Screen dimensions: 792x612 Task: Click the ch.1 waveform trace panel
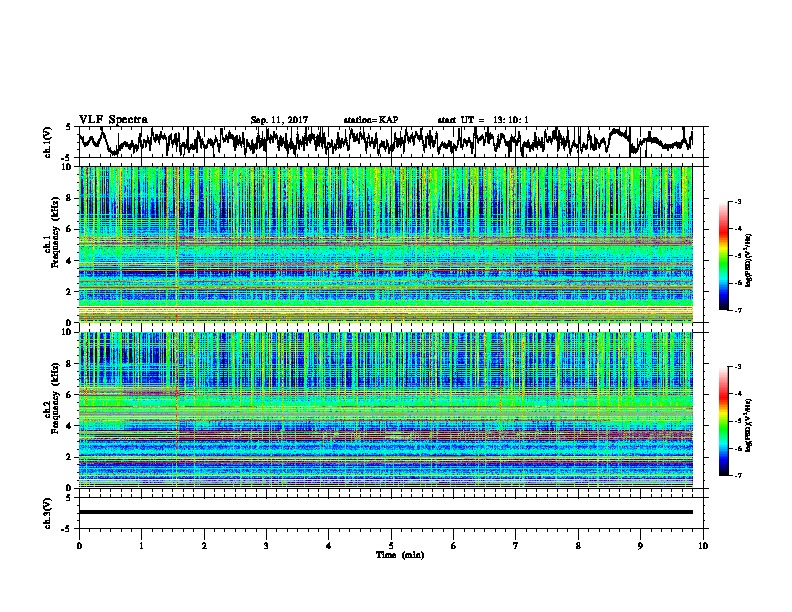pos(390,142)
